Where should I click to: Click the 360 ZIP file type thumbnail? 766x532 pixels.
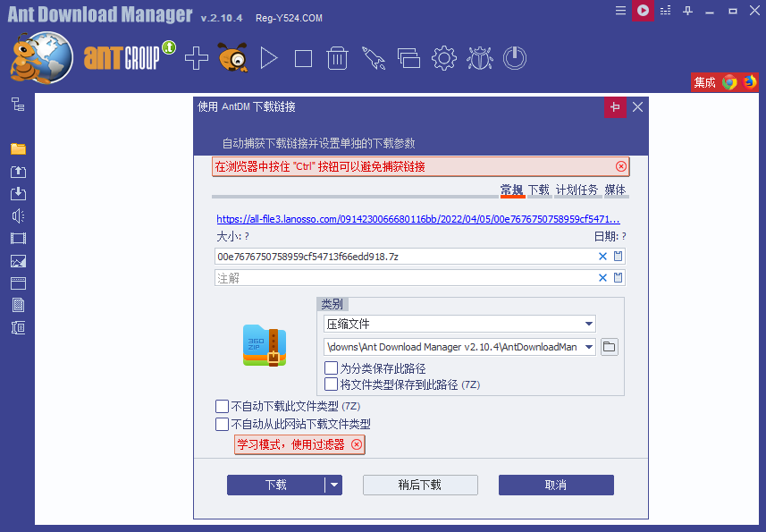coord(265,346)
